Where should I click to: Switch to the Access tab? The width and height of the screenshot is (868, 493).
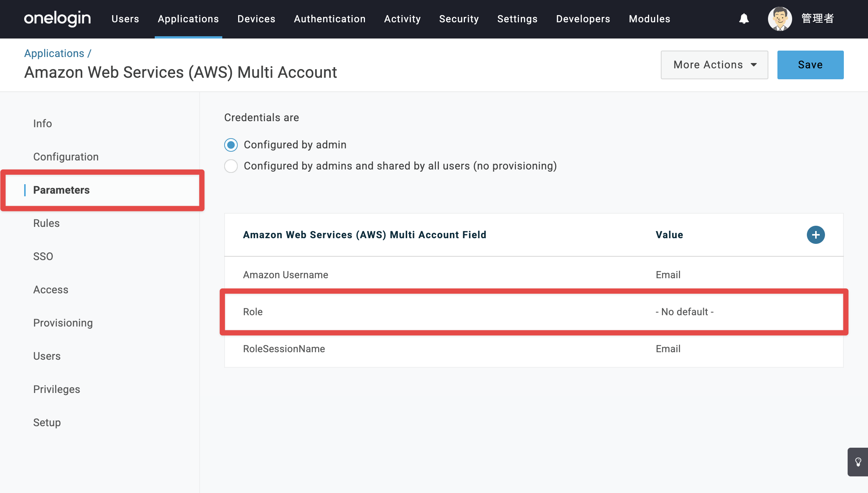pyautogui.click(x=51, y=290)
